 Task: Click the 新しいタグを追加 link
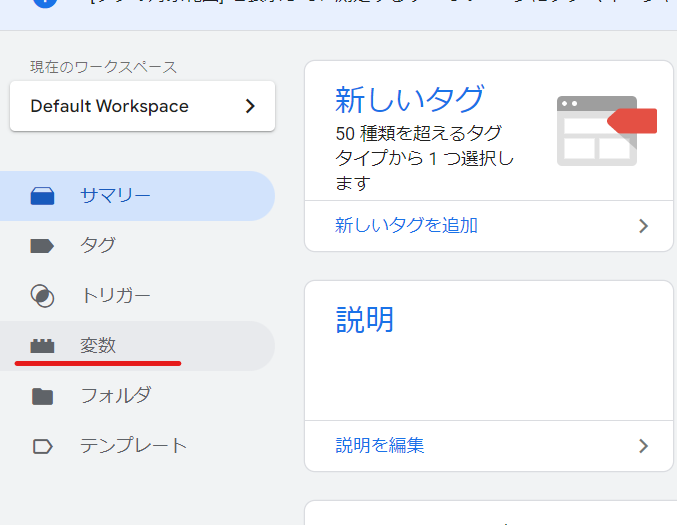coord(406,226)
